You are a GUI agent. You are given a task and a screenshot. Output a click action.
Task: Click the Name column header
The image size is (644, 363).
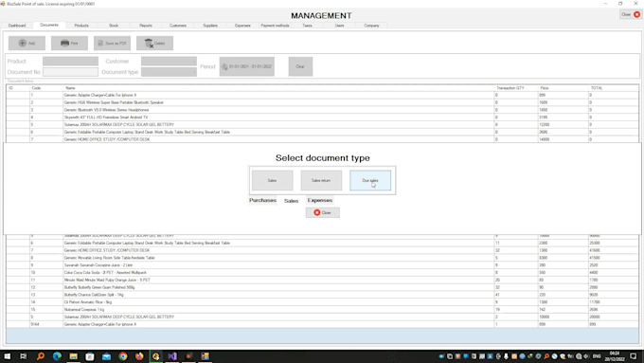(x=278, y=88)
